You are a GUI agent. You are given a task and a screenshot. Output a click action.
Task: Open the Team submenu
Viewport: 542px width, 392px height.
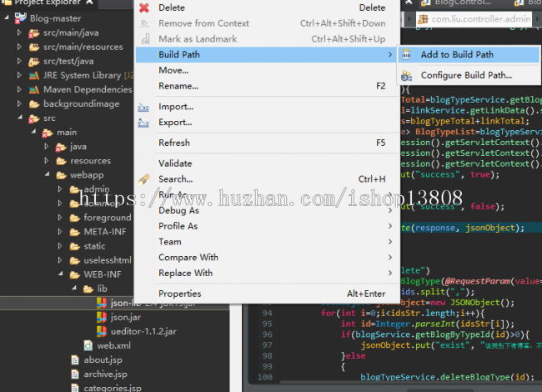pos(266,242)
